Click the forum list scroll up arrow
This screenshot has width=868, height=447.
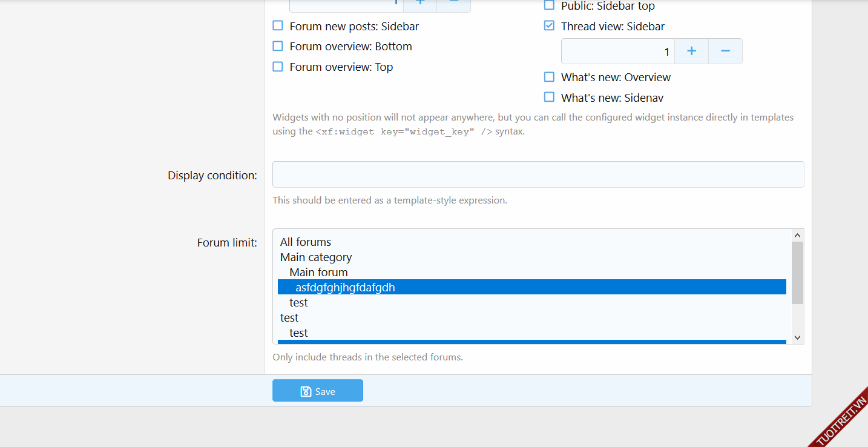coord(797,236)
